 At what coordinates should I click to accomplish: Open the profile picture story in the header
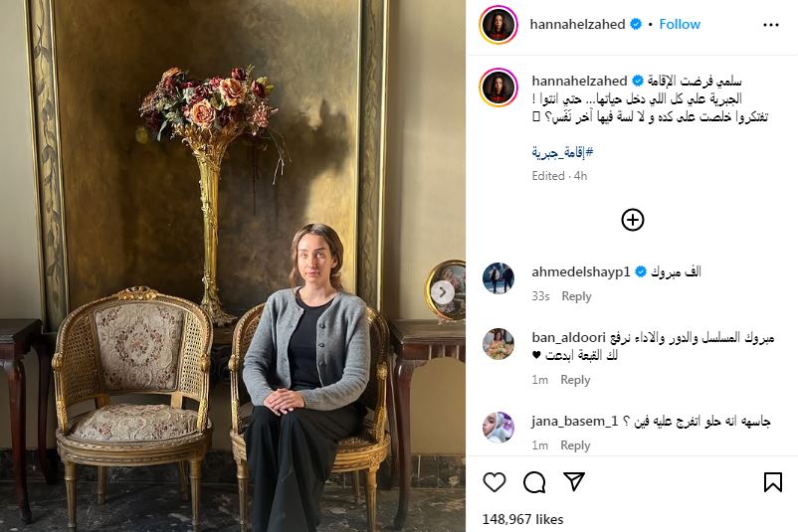pyautogui.click(x=499, y=25)
